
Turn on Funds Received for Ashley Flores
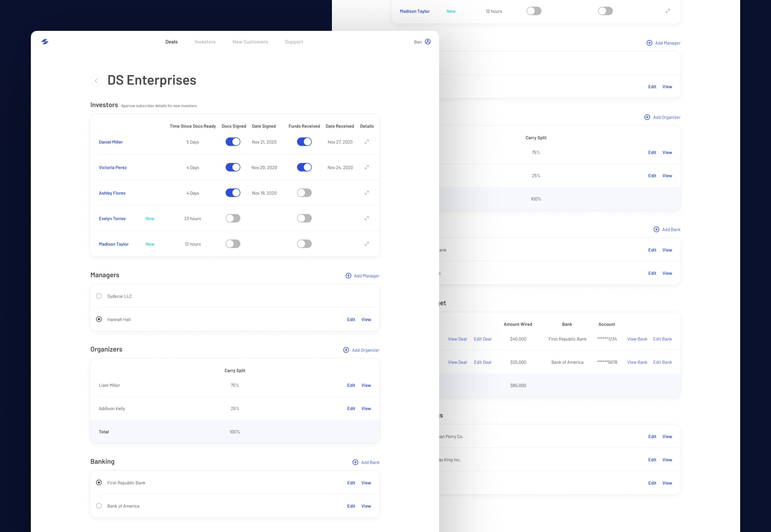coord(304,193)
